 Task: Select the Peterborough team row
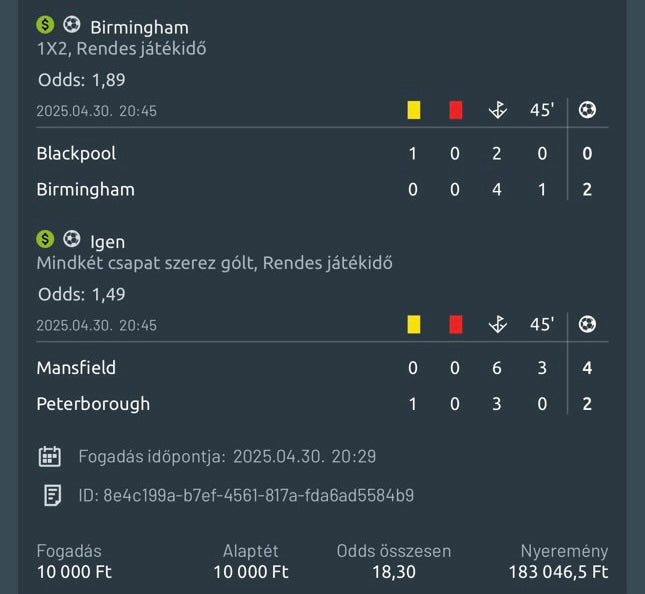point(93,404)
